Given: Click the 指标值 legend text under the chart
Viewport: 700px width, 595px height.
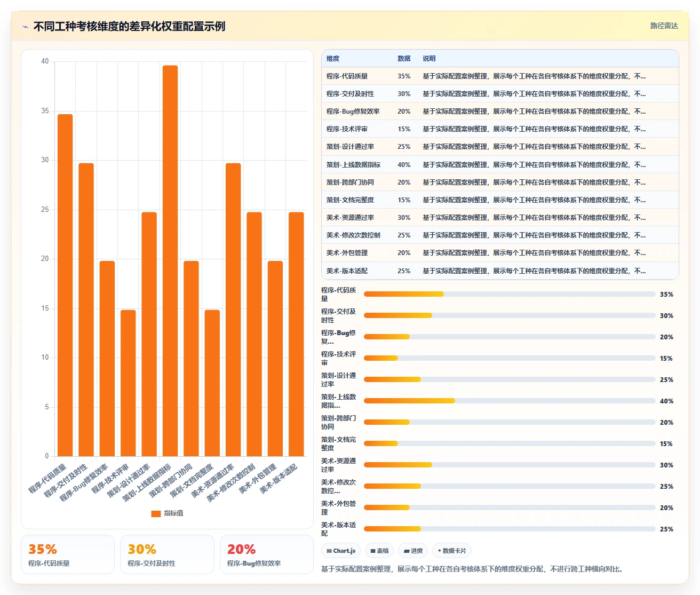Looking at the screenshot, I should click(x=173, y=513).
